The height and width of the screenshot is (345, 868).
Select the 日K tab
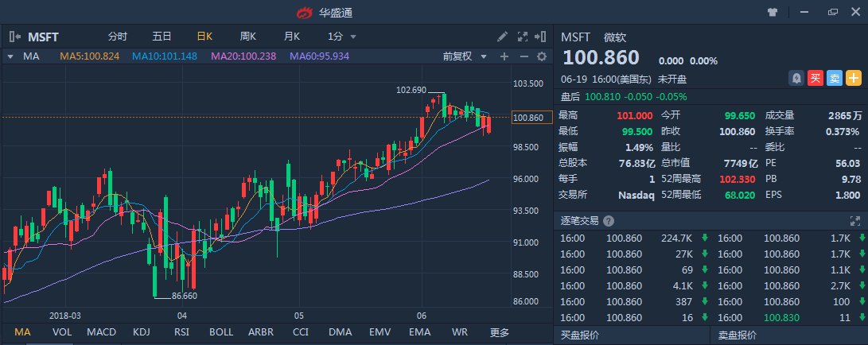coord(204,37)
